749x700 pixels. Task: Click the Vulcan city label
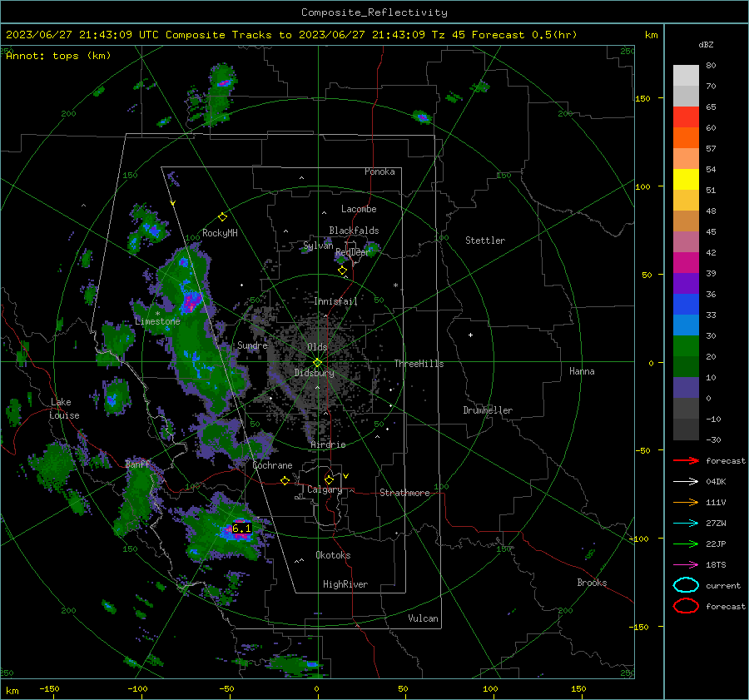click(x=423, y=618)
